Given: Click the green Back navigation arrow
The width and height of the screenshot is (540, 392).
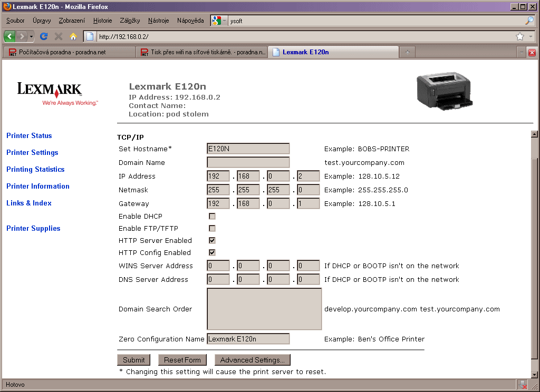Looking at the screenshot, I should point(10,36).
